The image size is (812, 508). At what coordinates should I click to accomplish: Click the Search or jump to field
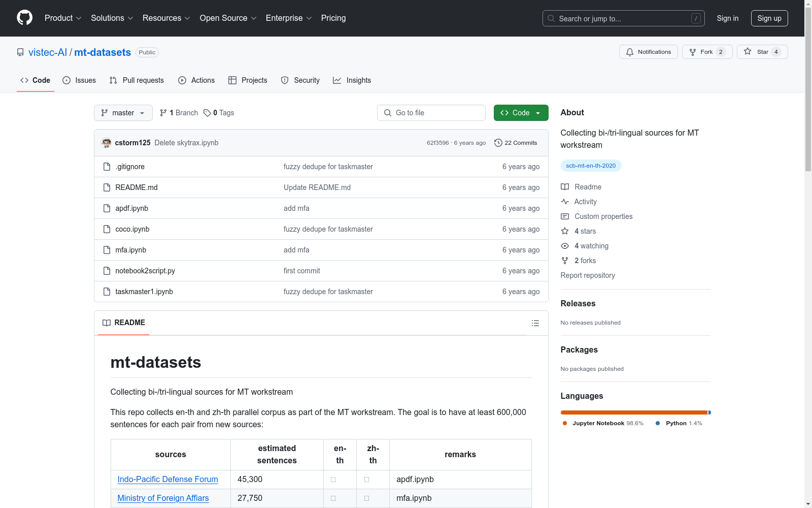(x=624, y=18)
